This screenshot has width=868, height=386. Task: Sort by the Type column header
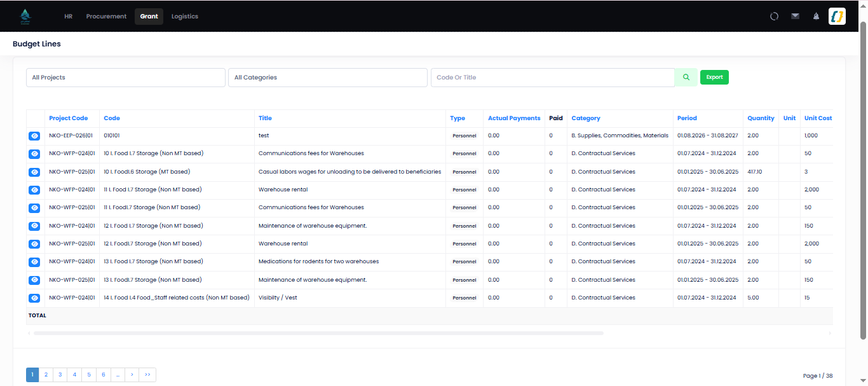pyautogui.click(x=458, y=118)
